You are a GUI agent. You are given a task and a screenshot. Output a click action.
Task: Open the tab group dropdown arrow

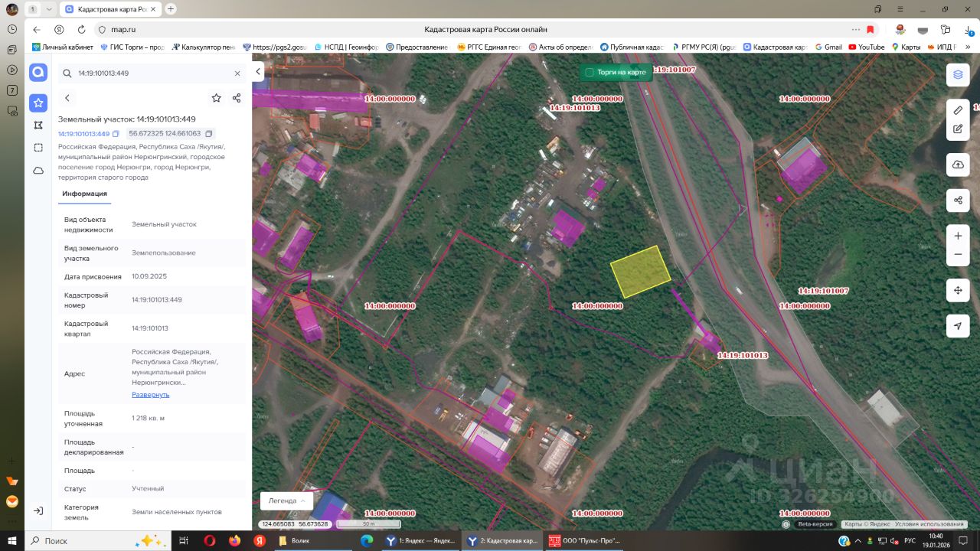point(49,8)
